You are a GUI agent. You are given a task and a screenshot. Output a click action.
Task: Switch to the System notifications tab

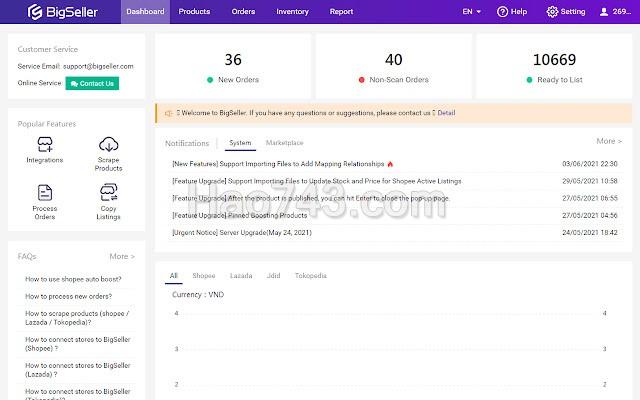pyautogui.click(x=240, y=143)
